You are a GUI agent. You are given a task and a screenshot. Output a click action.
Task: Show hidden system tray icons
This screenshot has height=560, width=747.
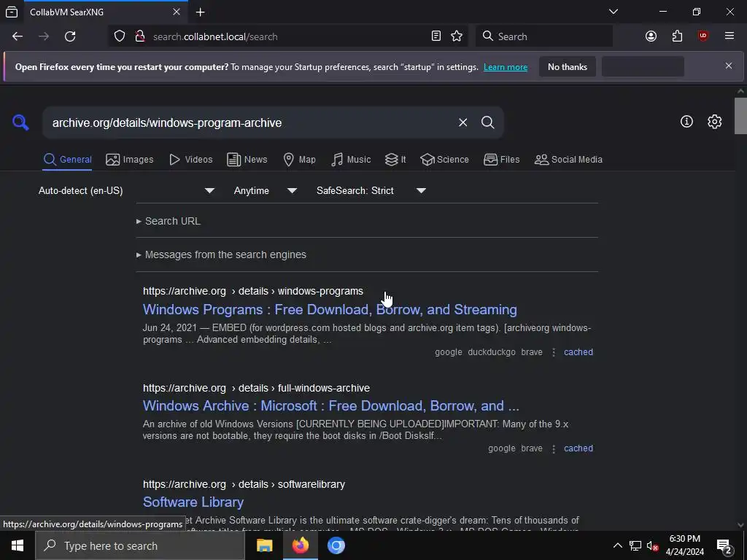(x=617, y=545)
